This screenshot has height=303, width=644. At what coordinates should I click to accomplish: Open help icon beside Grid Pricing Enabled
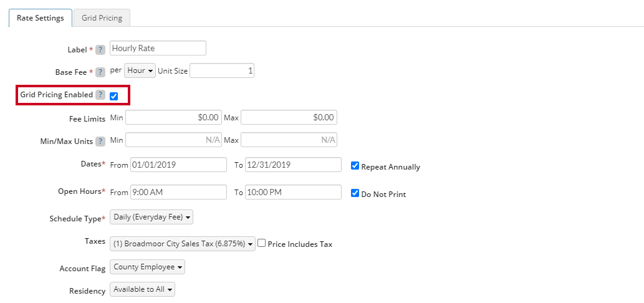tap(100, 95)
